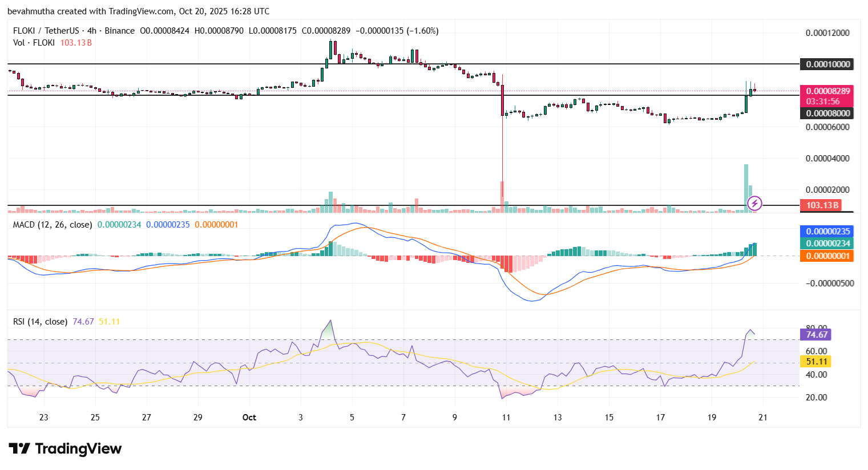Click the FLOKI / TetherUS symbol title

[x=46, y=31]
